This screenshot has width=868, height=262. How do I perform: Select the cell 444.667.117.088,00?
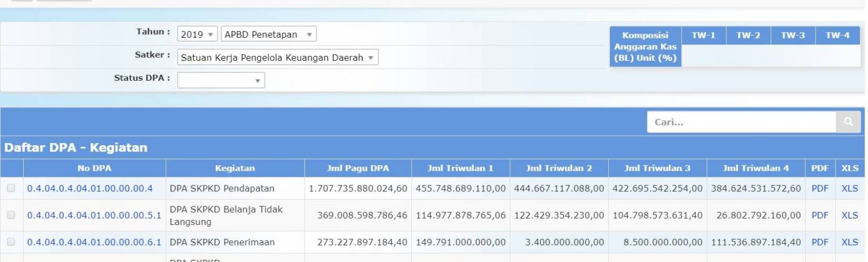559,188
